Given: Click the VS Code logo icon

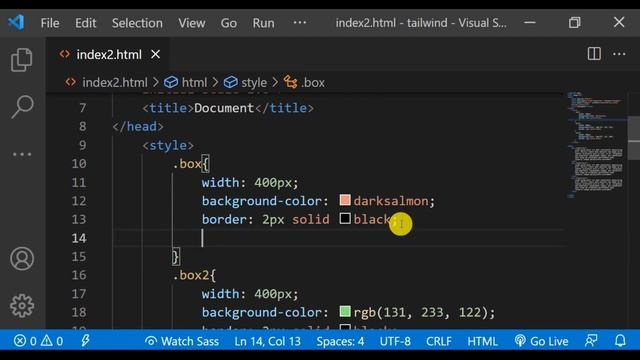Looking at the screenshot, I should (16, 22).
